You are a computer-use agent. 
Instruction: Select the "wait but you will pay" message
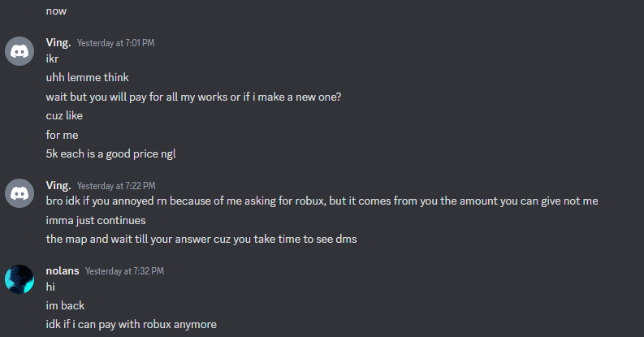pyautogui.click(x=193, y=97)
